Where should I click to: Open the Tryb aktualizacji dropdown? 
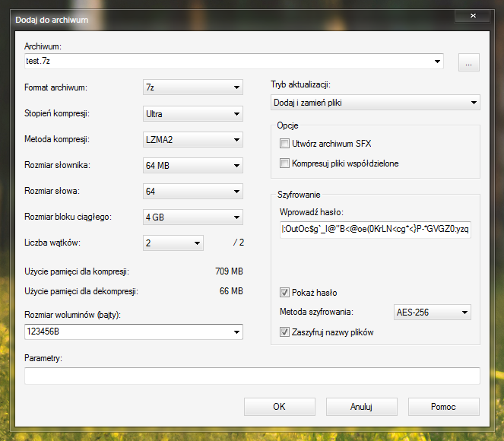click(376, 103)
